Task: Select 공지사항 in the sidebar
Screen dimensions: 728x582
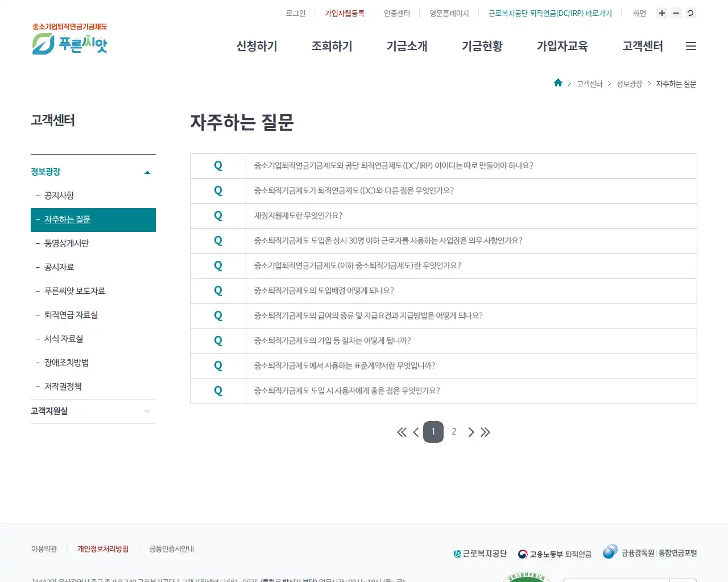Action: [x=59, y=195]
